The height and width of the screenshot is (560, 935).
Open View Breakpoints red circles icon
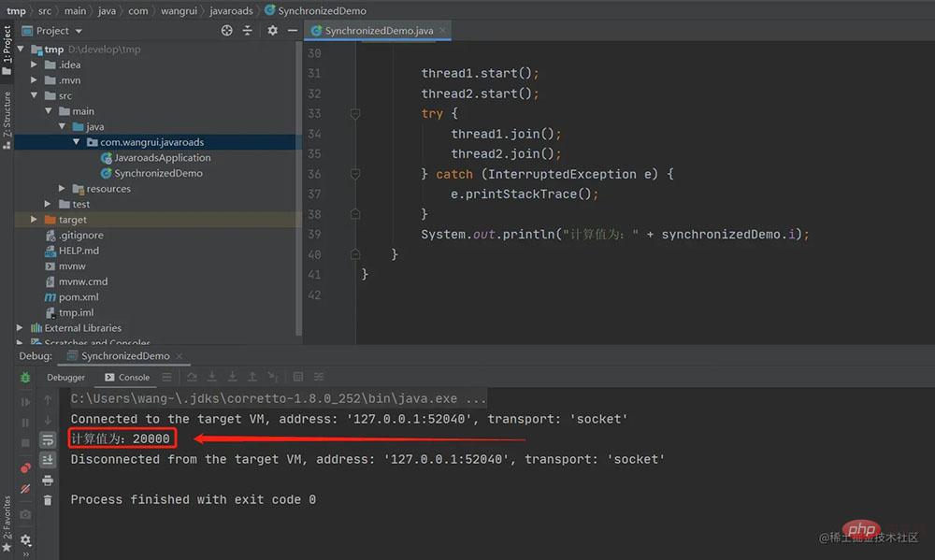point(25,468)
